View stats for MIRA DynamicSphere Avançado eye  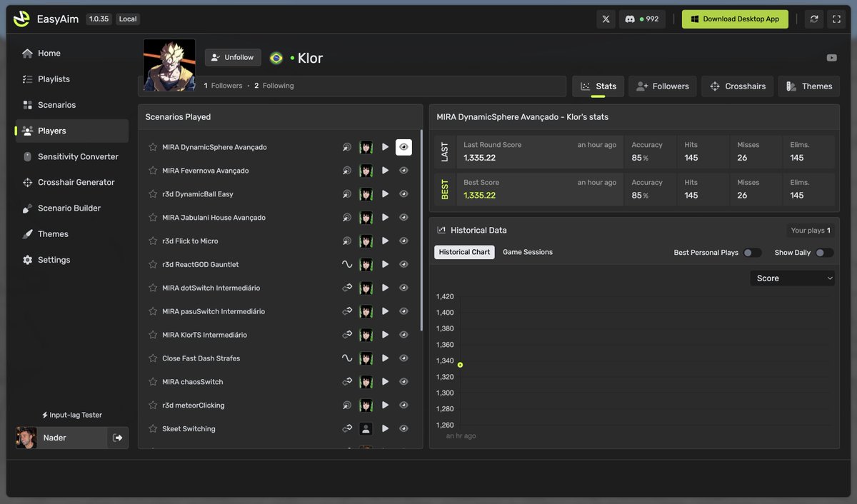point(404,147)
